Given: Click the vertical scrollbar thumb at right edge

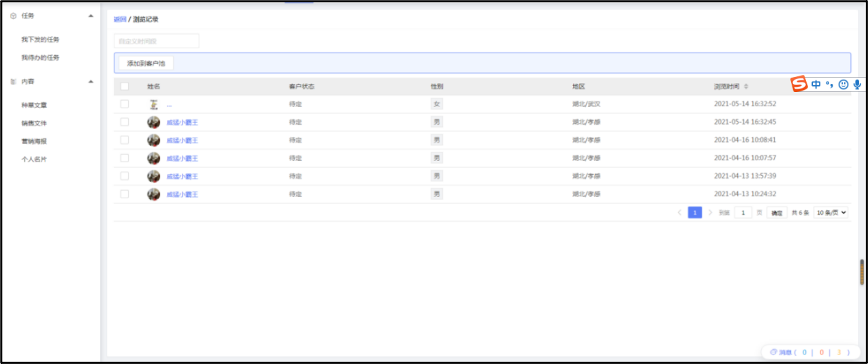Looking at the screenshot, I should click(x=861, y=272).
